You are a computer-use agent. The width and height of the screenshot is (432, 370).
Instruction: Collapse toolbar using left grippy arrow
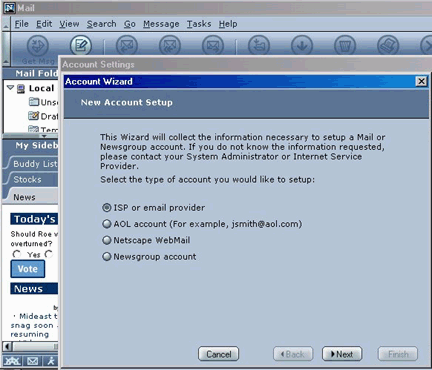tap(6, 49)
